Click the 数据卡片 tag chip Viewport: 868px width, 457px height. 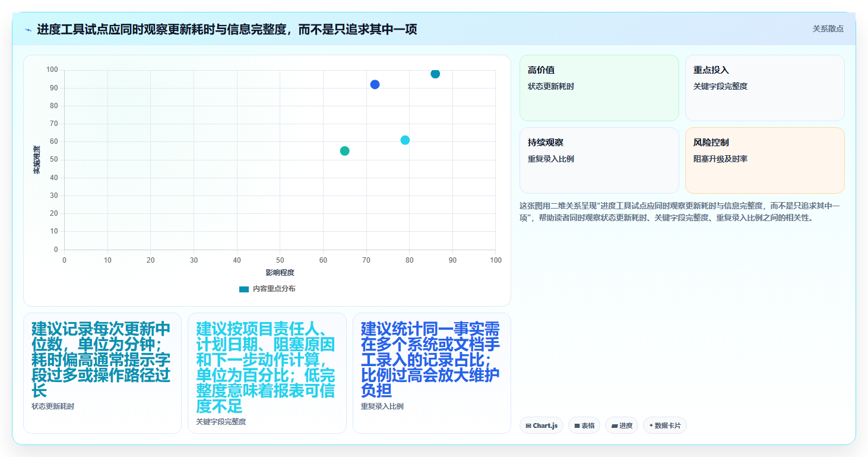coord(665,426)
